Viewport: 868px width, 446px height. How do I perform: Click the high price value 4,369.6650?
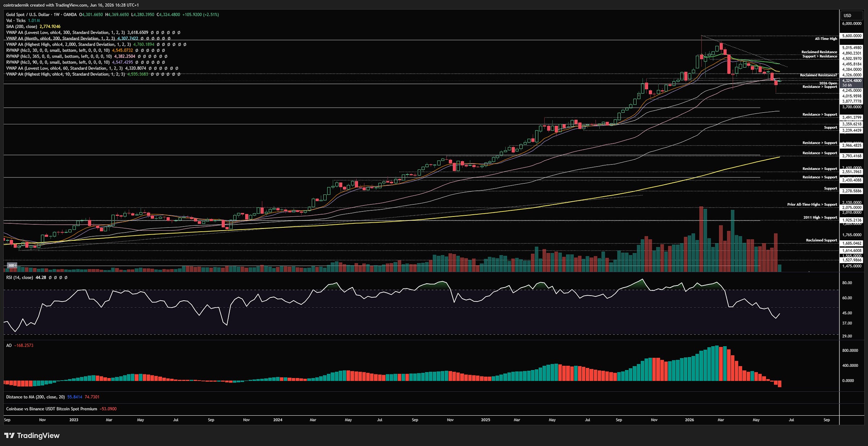(118, 15)
